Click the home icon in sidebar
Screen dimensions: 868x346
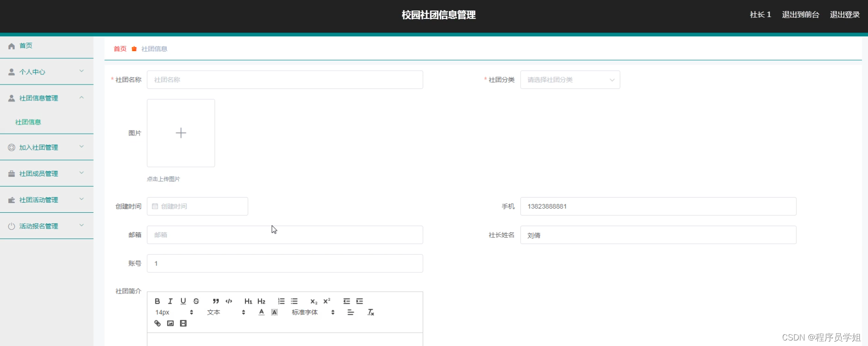(11, 46)
